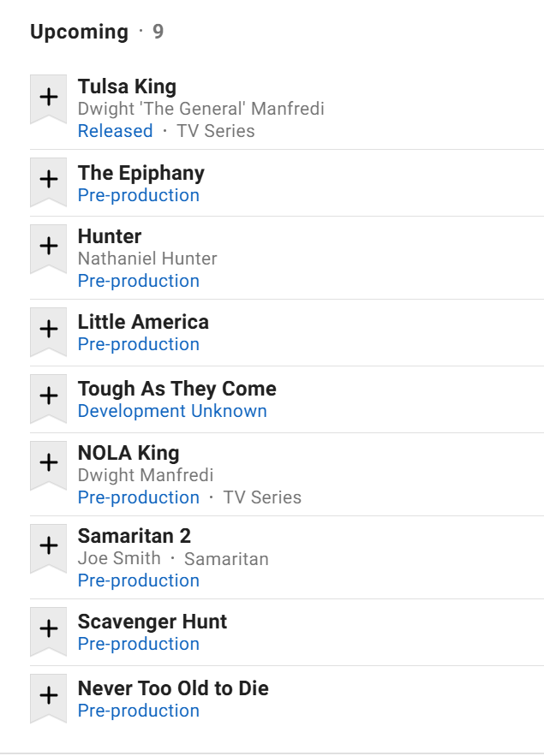This screenshot has height=756, width=544.
Task: Bookmark Scavenger Hunt title
Action: pos(49,628)
